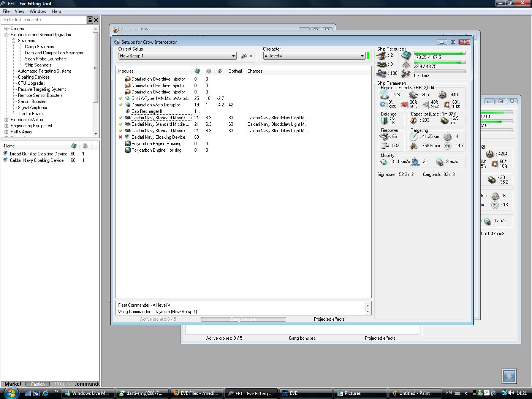Open the Help menu
The image size is (532, 399).
point(56,11)
